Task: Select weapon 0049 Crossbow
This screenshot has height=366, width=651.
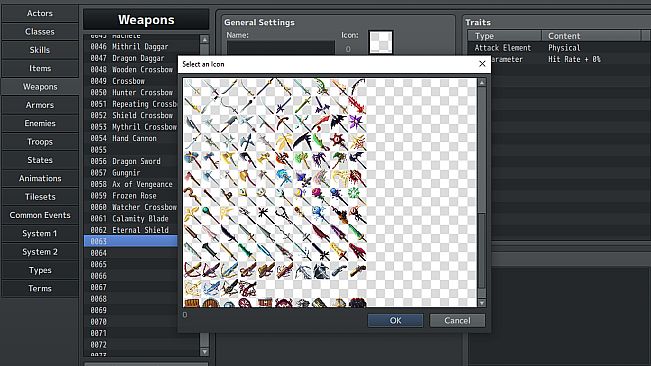Action: 131,81
